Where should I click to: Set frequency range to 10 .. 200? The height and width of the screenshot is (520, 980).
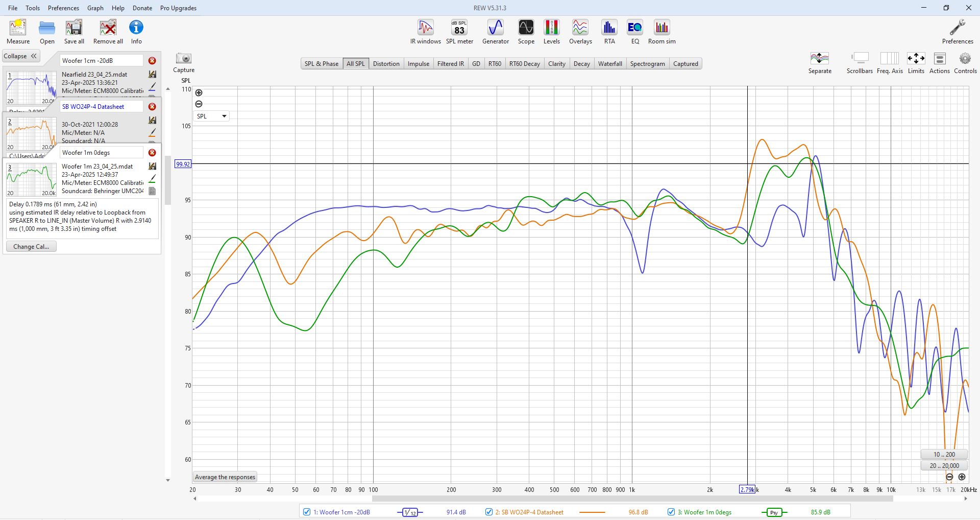click(944, 454)
